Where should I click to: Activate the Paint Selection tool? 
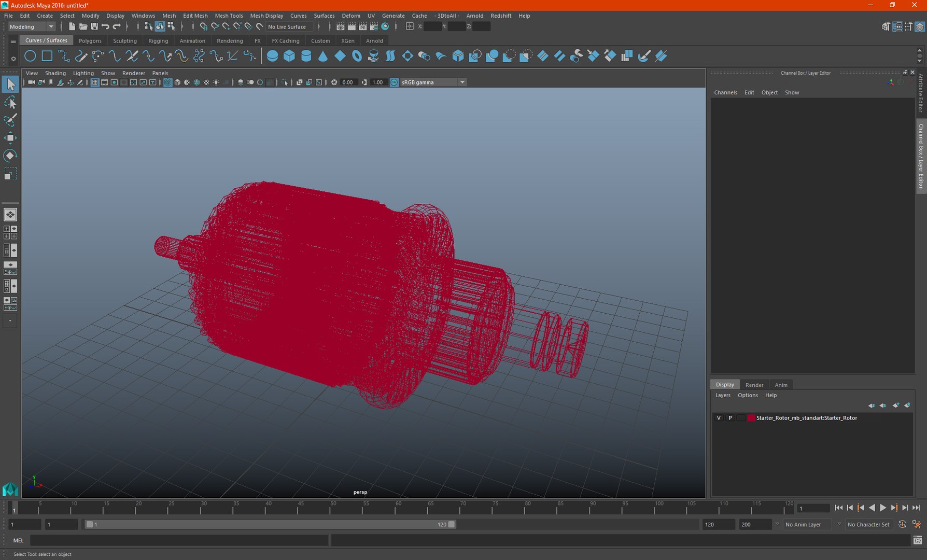point(10,120)
